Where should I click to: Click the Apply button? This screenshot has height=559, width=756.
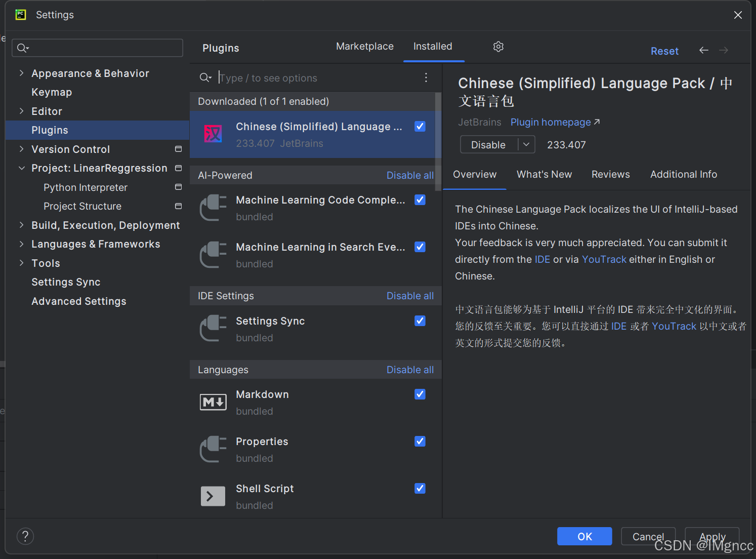click(x=712, y=536)
